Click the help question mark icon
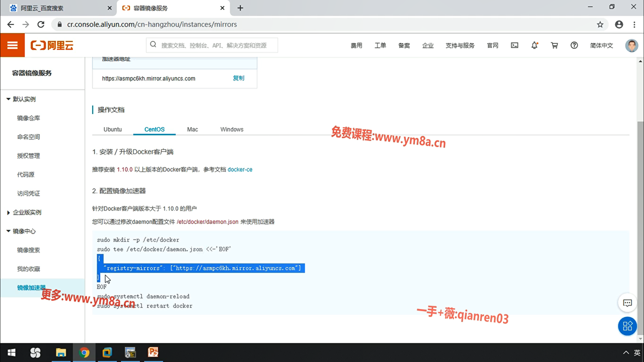Viewport: 644px width, 362px height. click(574, 45)
